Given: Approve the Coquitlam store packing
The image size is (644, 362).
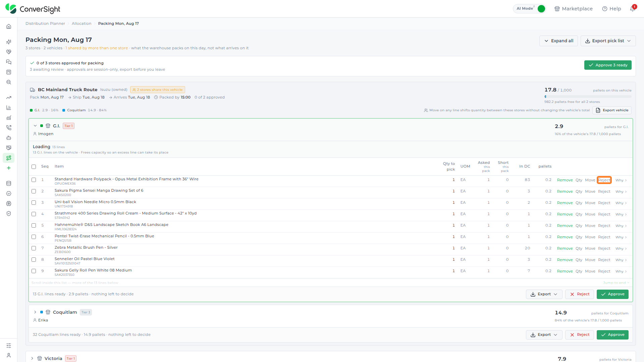Looking at the screenshot, I should pos(612,335).
